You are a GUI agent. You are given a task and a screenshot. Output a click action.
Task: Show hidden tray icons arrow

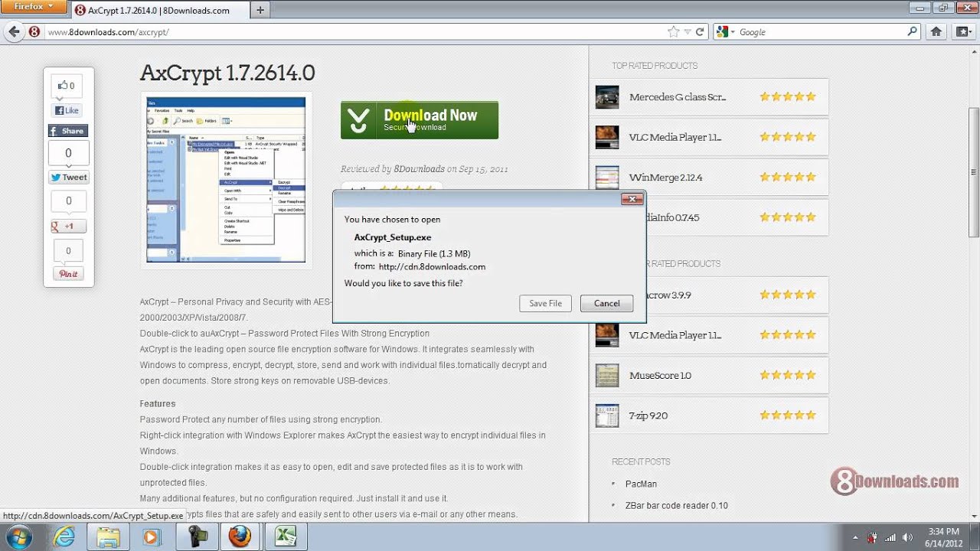click(855, 537)
